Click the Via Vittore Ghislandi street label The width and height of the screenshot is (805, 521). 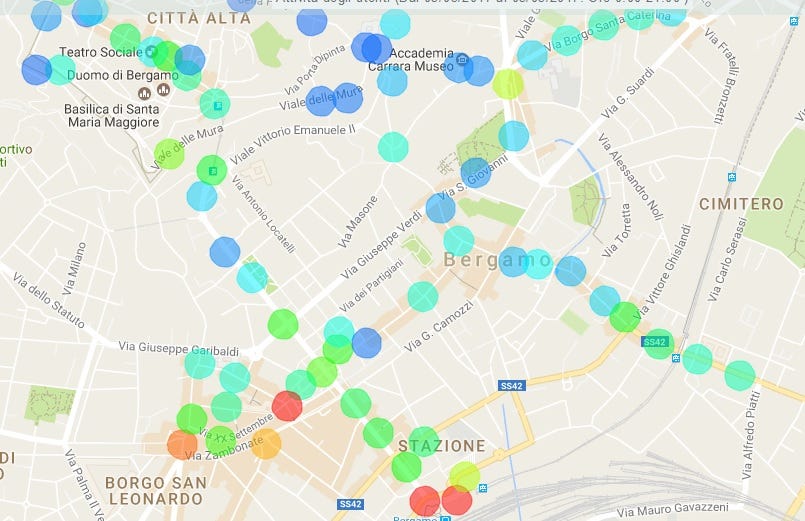click(x=663, y=272)
